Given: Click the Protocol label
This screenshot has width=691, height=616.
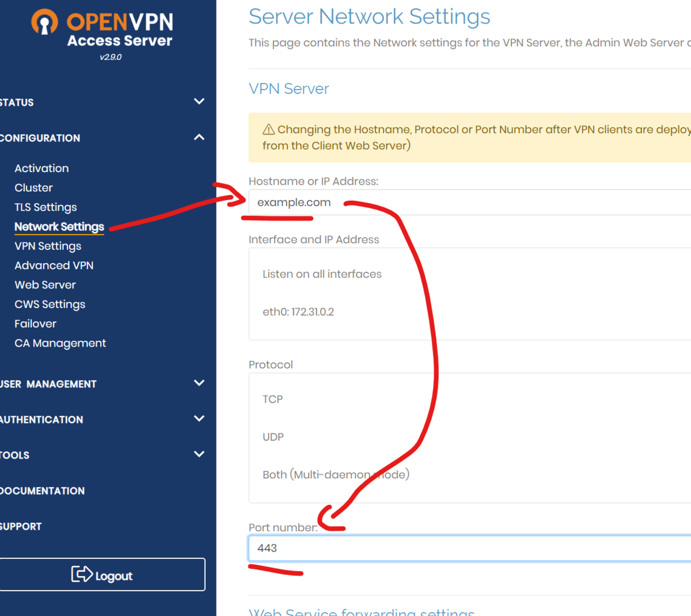Looking at the screenshot, I should [271, 365].
